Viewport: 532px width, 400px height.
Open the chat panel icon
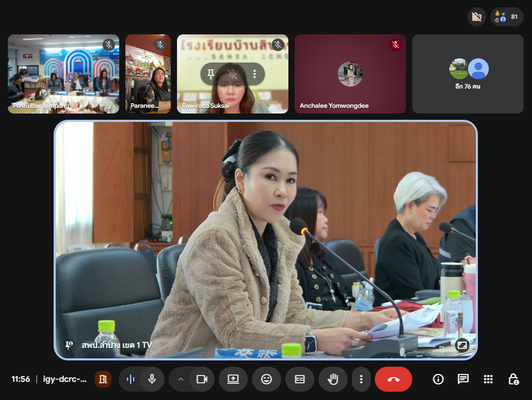463,379
